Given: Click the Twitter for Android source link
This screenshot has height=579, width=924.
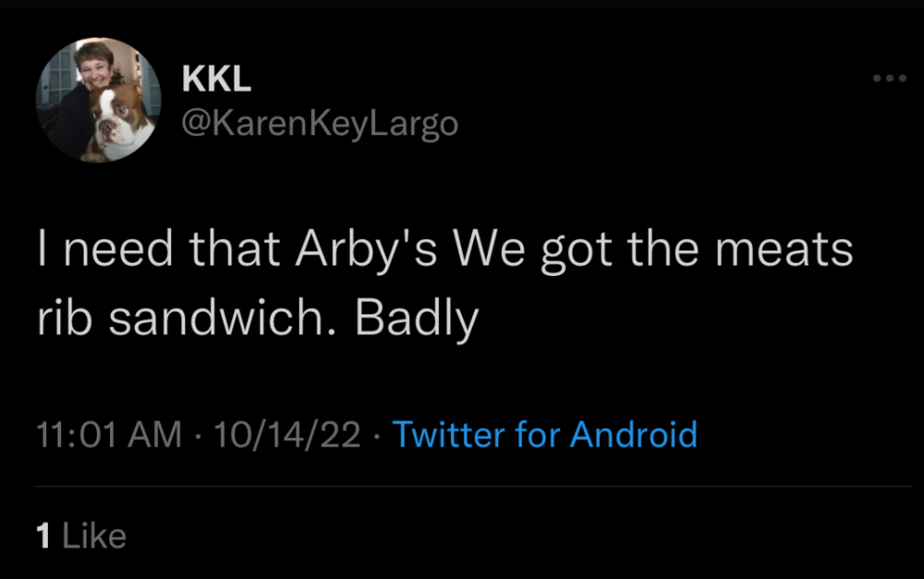Looking at the screenshot, I should point(545,434).
